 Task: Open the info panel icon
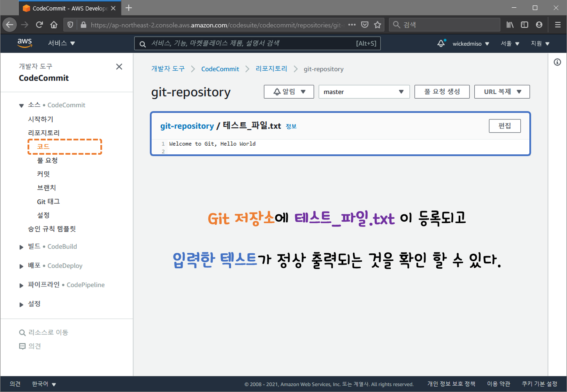coord(558,62)
